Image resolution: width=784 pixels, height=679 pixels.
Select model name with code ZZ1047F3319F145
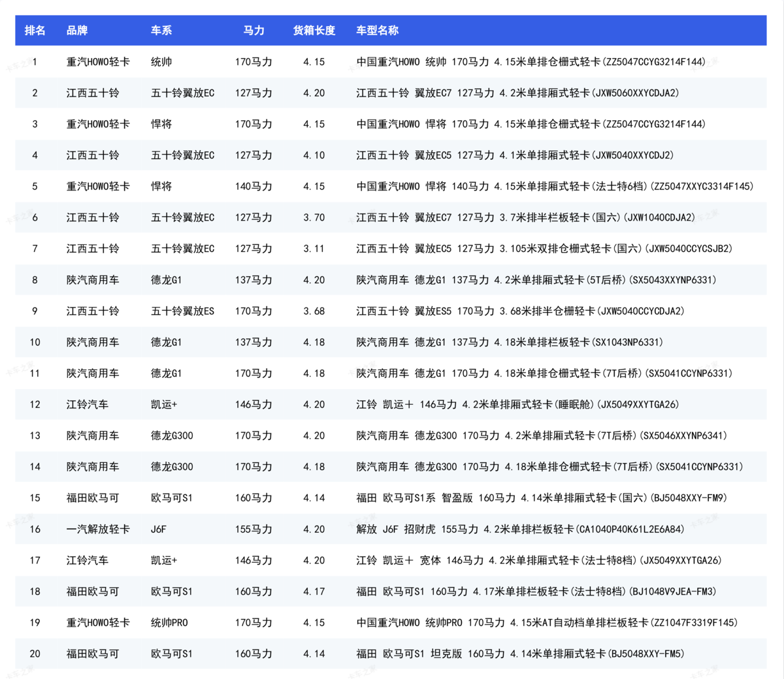(547, 623)
